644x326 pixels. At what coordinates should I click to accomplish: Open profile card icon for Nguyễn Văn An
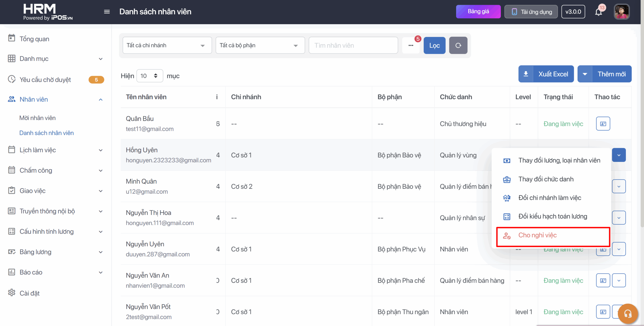click(603, 280)
